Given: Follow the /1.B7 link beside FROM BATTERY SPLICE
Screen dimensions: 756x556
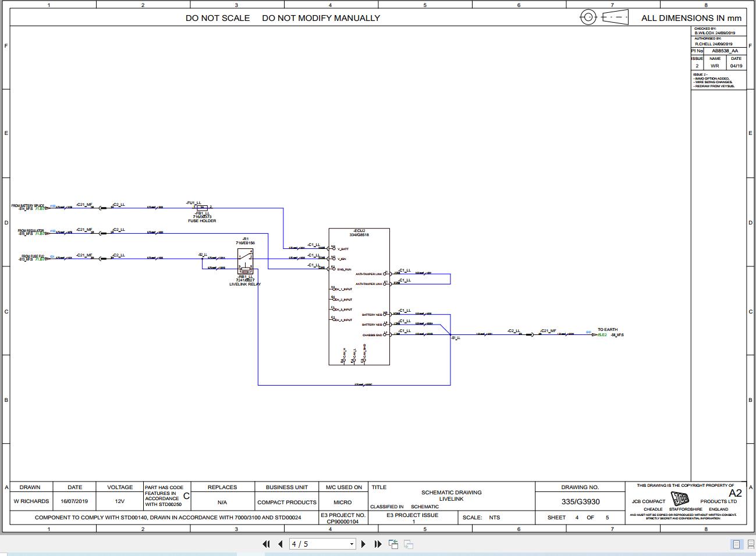Looking at the screenshot, I should (40, 208).
